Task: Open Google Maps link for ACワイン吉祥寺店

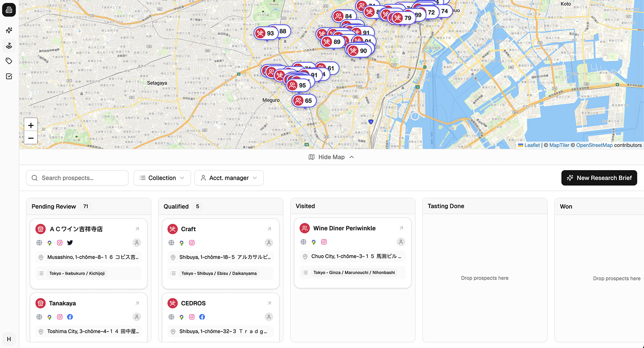Action: pyautogui.click(x=50, y=243)
